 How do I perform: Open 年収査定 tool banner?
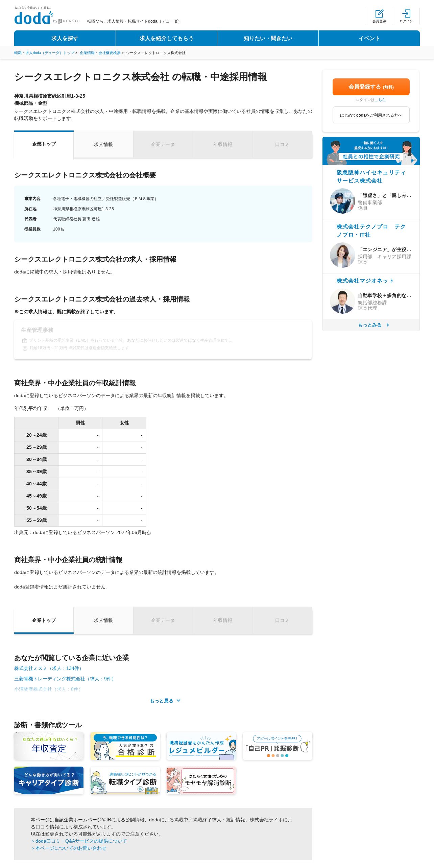pos(49,746)
